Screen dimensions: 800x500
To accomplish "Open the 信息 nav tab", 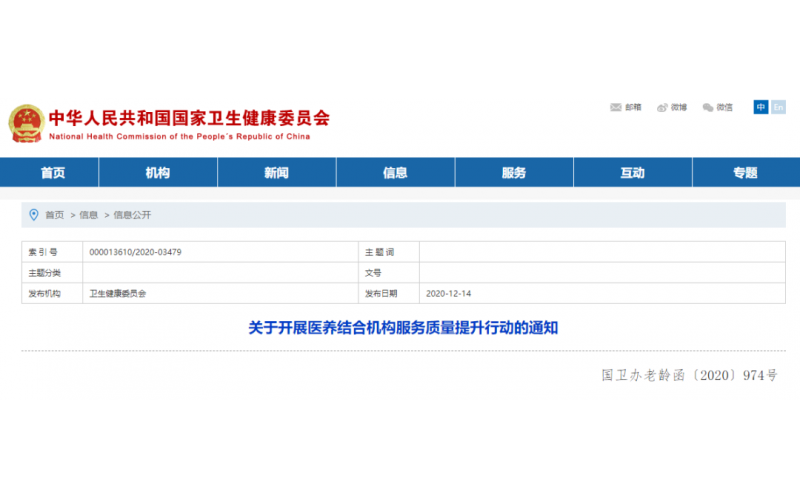I will point(395,172).
